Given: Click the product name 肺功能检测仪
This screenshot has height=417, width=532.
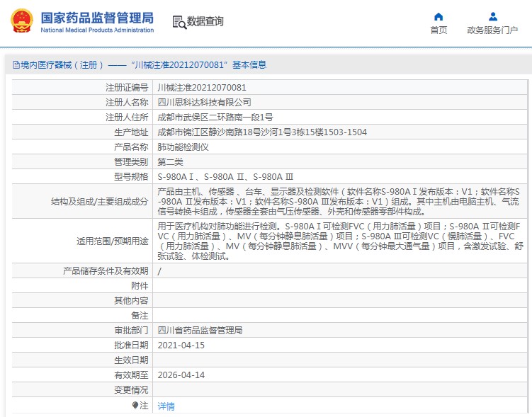Looking at the screenshot, I should point(183,147).
